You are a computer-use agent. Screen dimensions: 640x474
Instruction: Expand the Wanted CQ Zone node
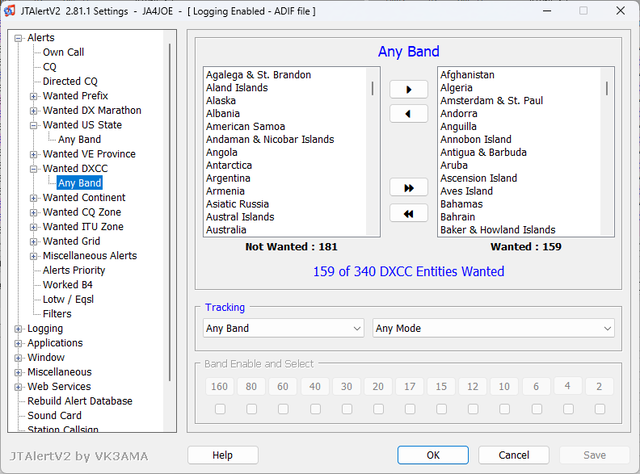click(x=33, y=213)
